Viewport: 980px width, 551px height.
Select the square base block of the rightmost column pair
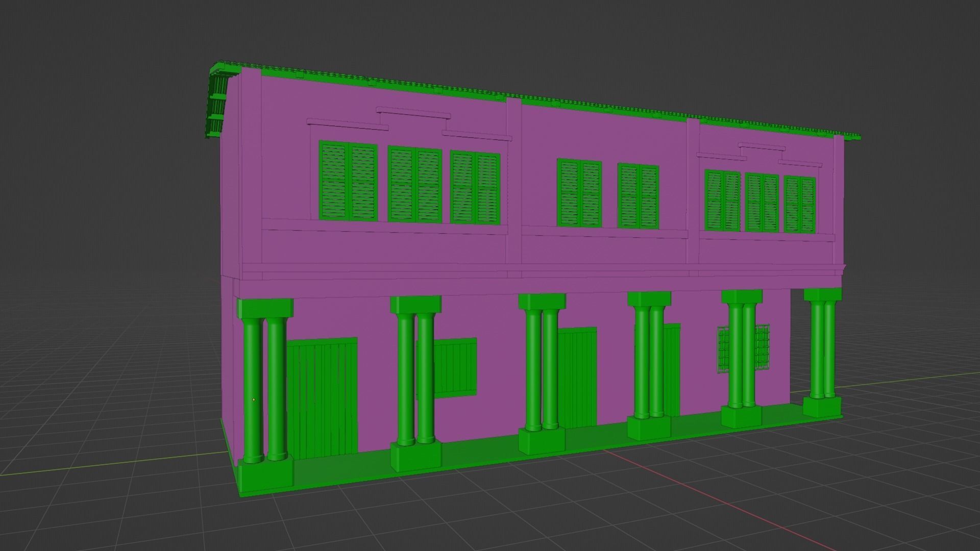click(822, 407)
